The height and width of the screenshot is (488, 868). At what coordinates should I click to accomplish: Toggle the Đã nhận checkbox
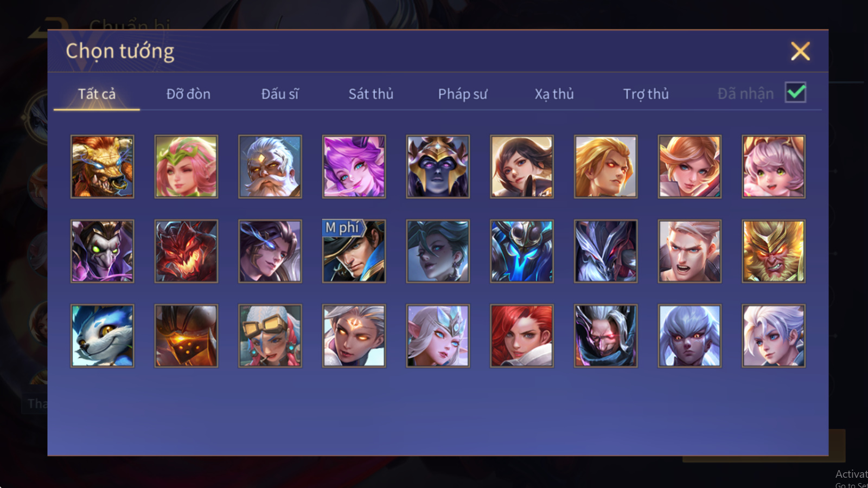(796, 93)
